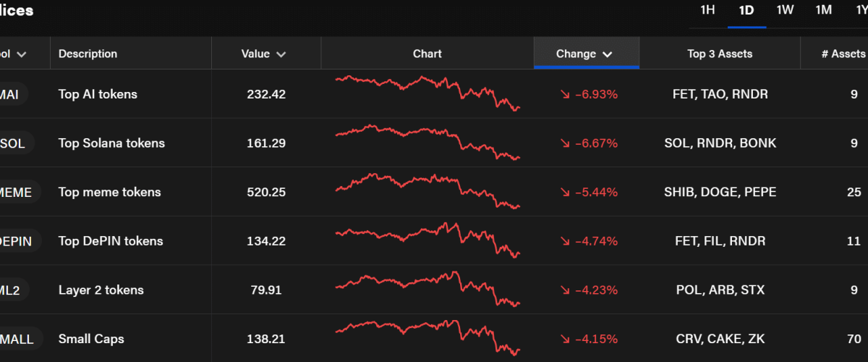Open the Top Solana tokens sparkline chart
The image size is (868, 362).
click(x=427, y=143)
